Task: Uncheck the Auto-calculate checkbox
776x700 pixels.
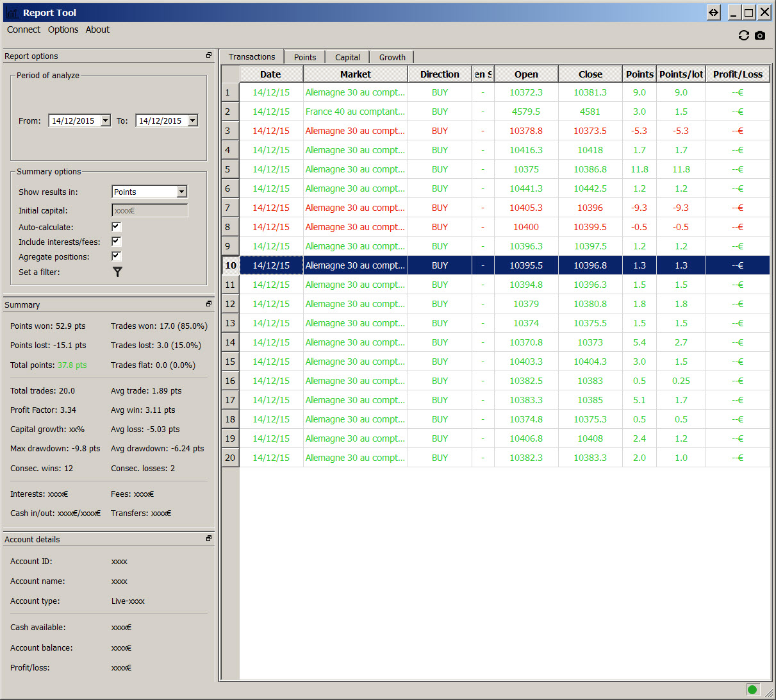Action: pos(116,227)
